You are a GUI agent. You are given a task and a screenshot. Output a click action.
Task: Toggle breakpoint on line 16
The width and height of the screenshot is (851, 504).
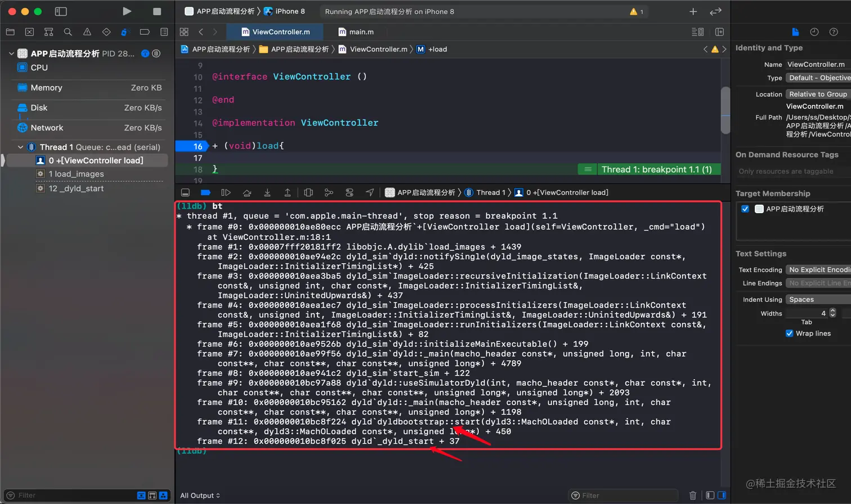click(x=194, y=146)
